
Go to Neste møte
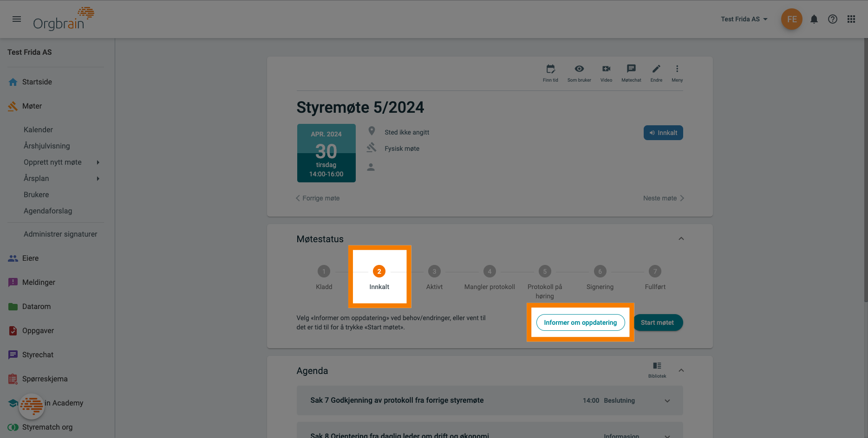click(664, 198)
